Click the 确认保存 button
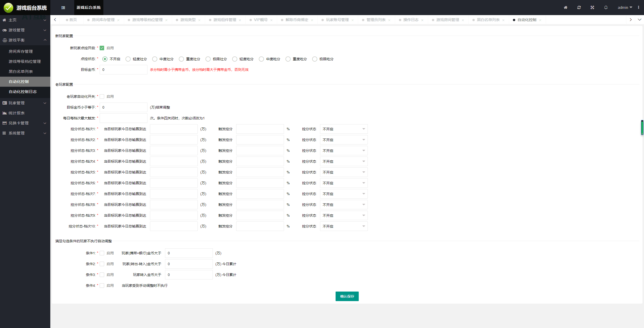 (347, 296)
